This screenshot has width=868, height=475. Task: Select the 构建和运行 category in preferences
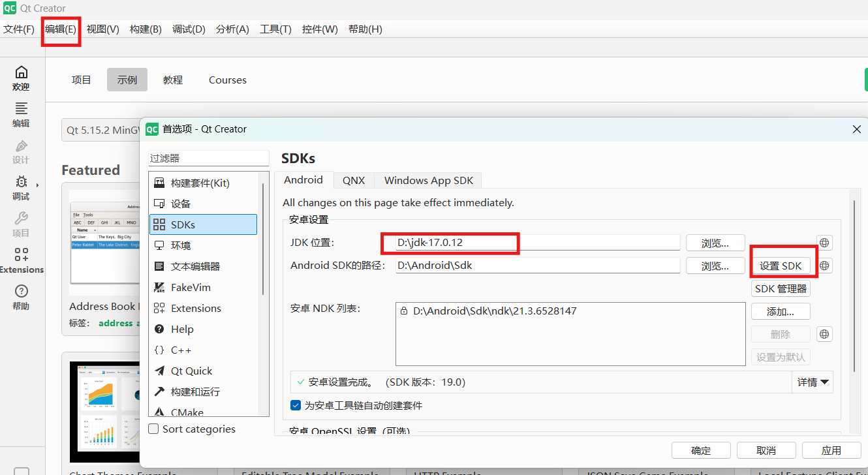203,391
